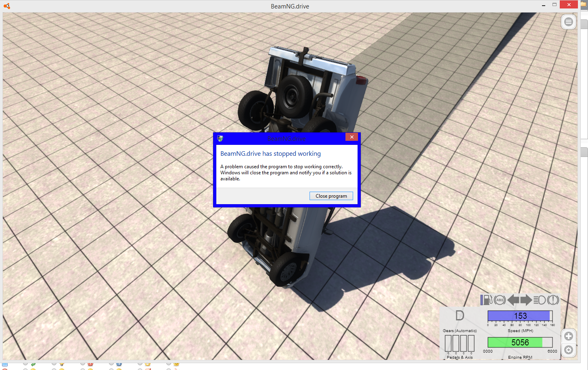Click the right turn signal arrow

pyautogui.click(x=526, y=300)
